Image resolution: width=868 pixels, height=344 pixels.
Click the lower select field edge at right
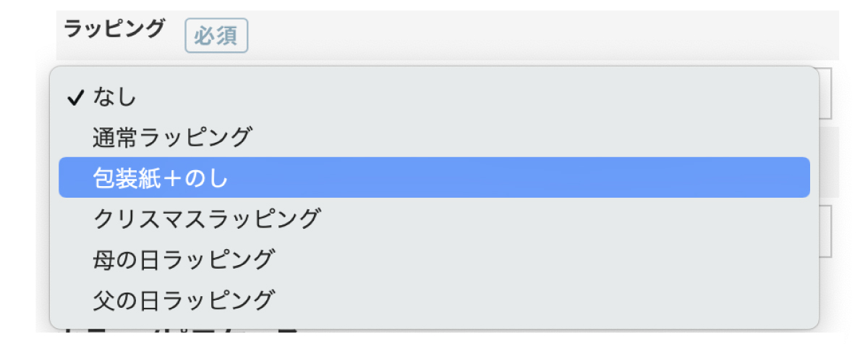825,232
